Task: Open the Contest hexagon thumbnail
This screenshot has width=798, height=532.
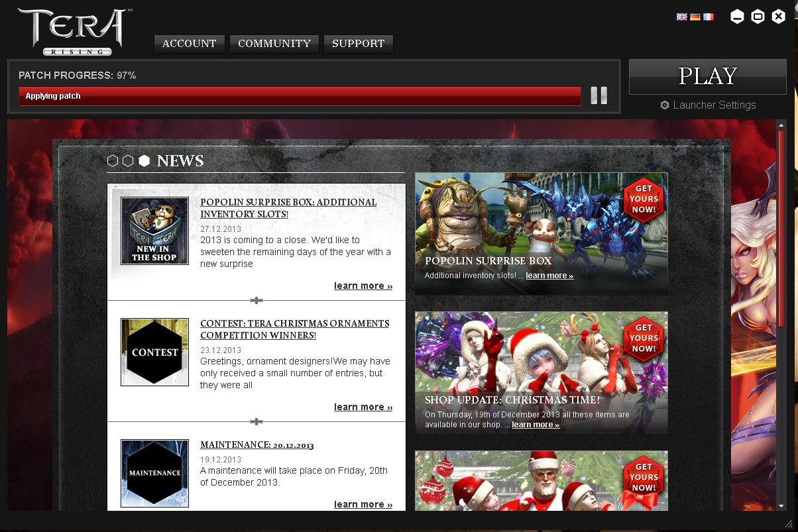Action: pos(154,352)
